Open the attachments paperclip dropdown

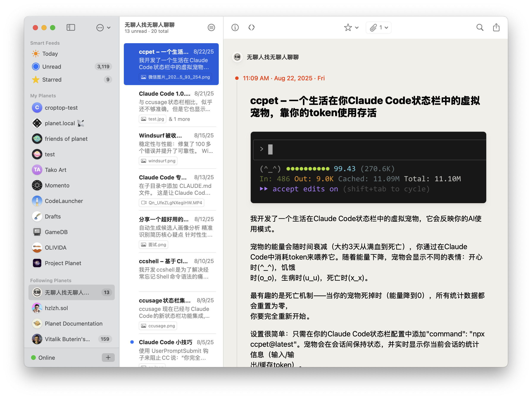[379, 28]
